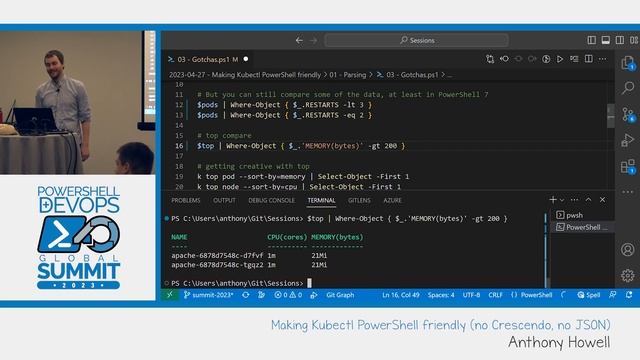Viewport: 640px width, 360px height.
Task: Run the script with the play icon
Action: point(560,59)
